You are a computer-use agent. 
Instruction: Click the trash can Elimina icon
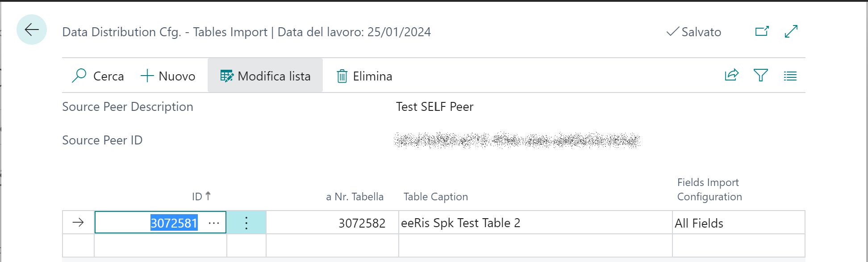click(x=342, y=76)
